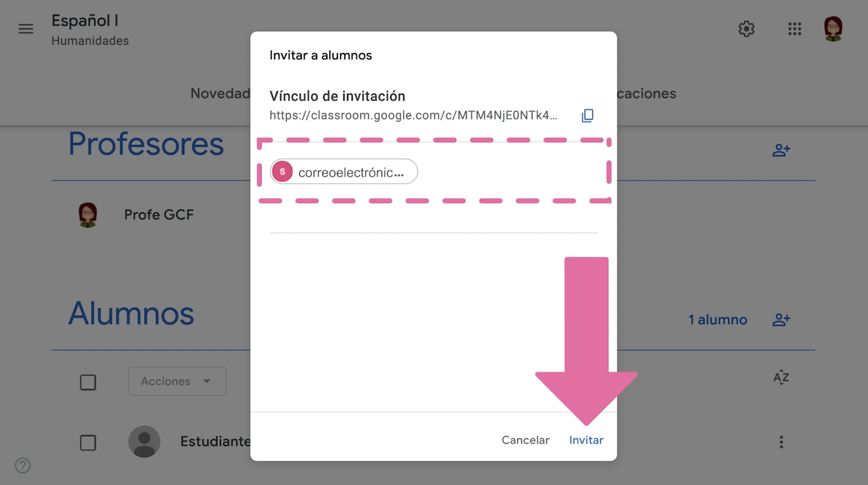Click the Estudiante default avatar
Screen dimensions: 868x485
tap(144, 442)
